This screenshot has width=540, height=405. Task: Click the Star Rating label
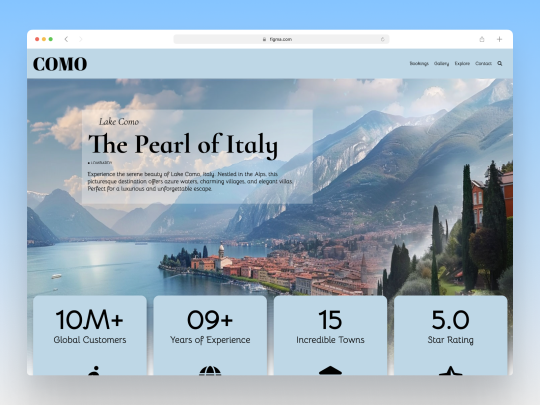[450, 340]
